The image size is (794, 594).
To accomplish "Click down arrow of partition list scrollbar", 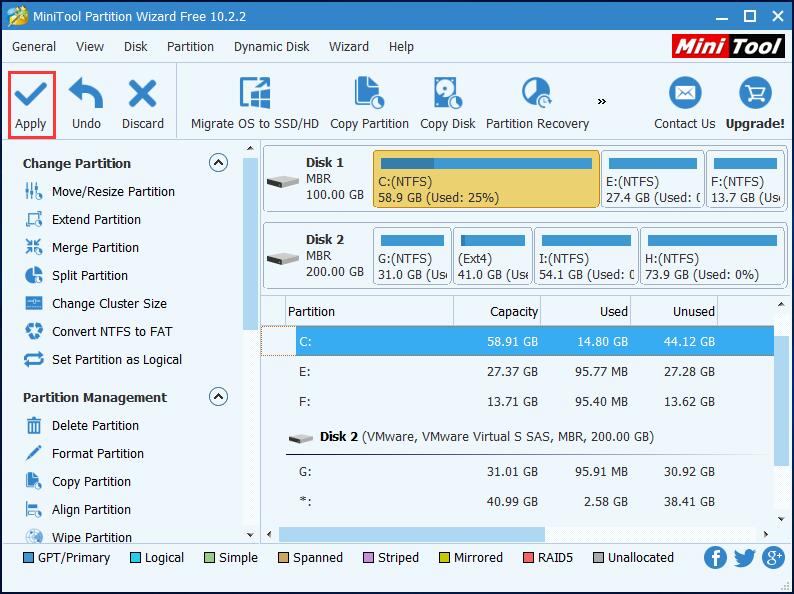I will pos(781,519).
